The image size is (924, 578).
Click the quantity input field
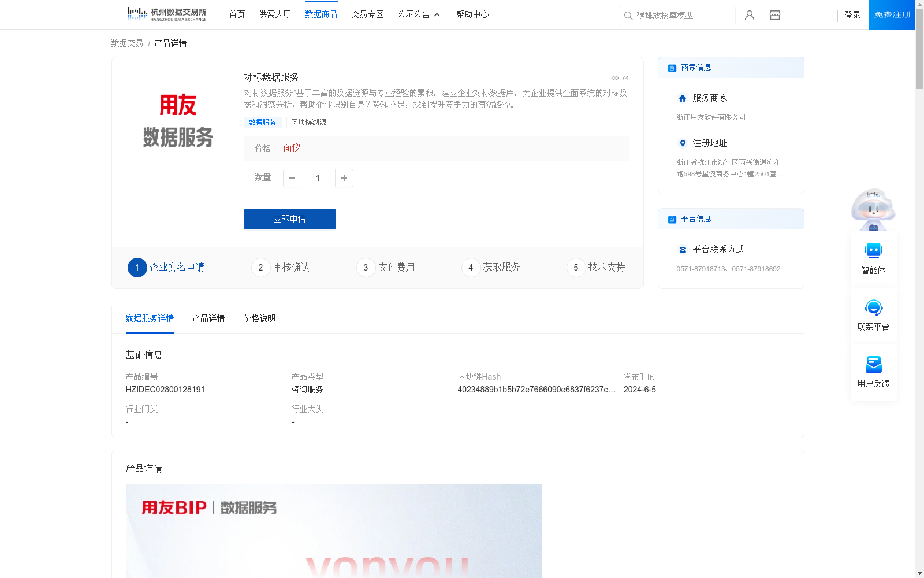coord(318,178)
